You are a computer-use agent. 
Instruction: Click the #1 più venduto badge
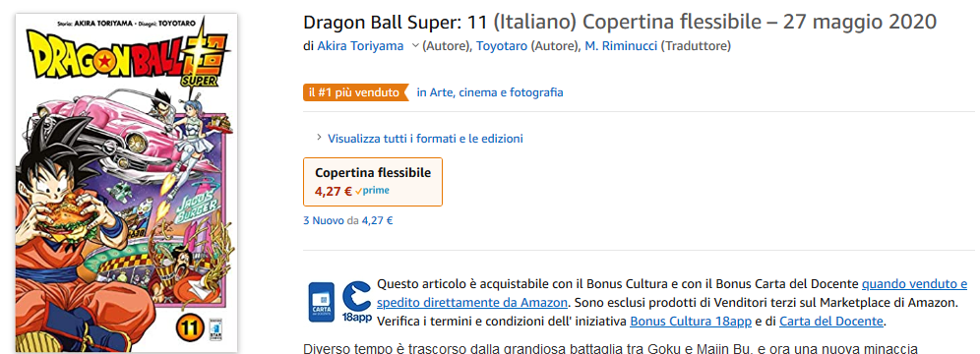355,92
